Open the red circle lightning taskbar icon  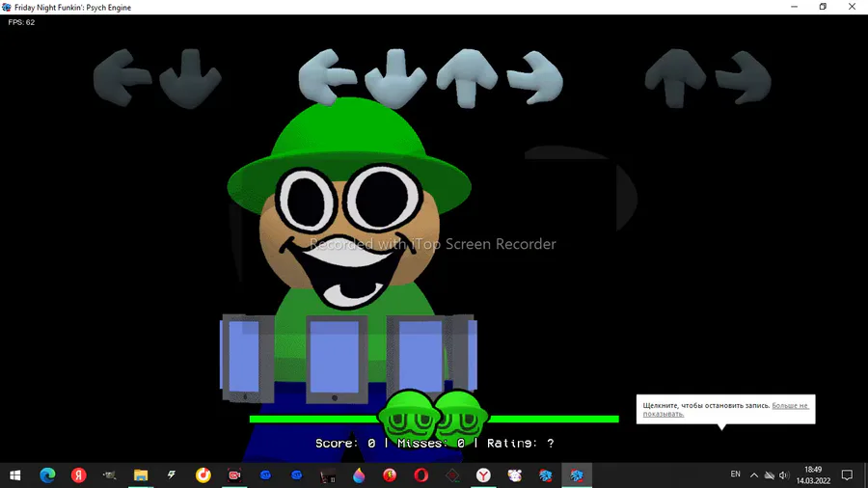[x=390, y=475]
